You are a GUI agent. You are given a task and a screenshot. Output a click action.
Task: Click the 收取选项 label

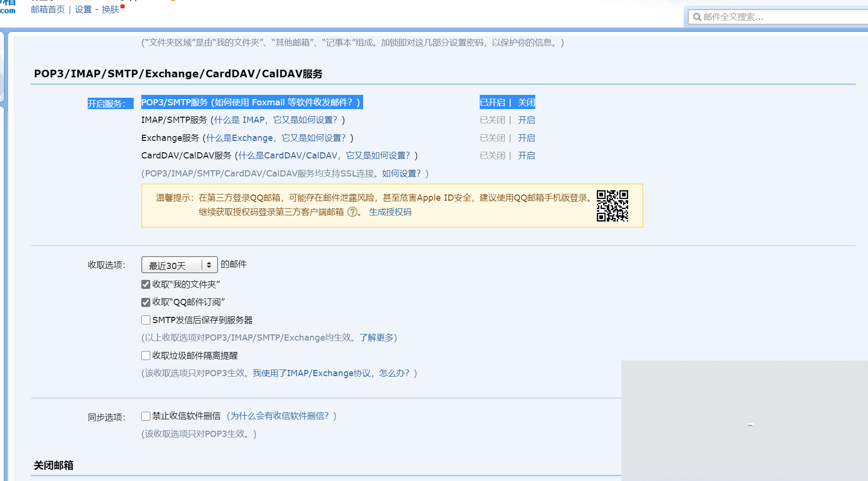(107, 265)
